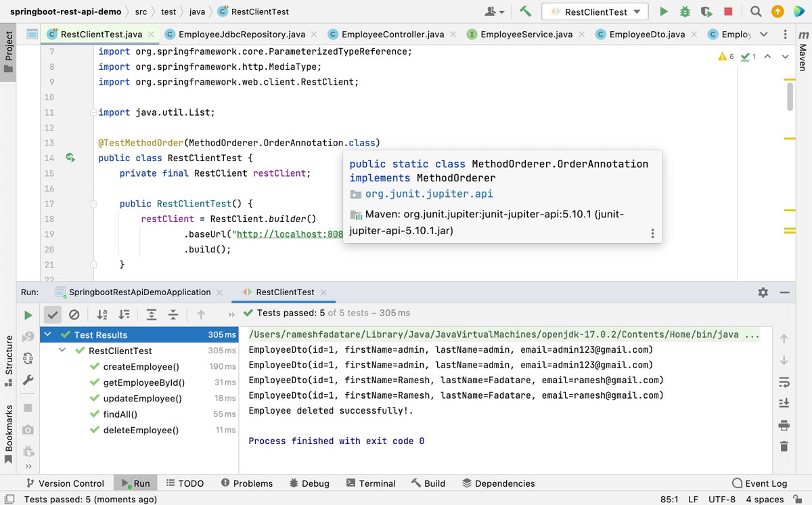Rerun failed tests icon
Image resolution: width=812 pixels, height=505 pixels.
tap(28, 336)
